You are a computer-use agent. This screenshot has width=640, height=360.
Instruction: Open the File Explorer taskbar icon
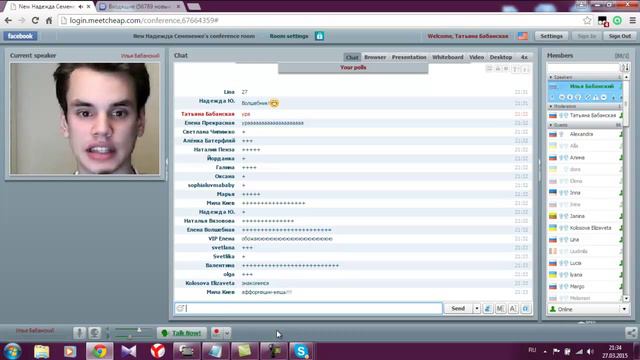click(x=42, y=351)
